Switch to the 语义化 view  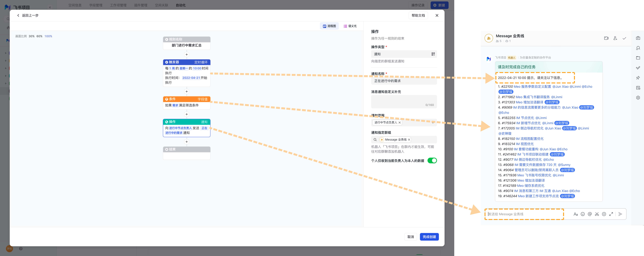click(x=350, y=26)
